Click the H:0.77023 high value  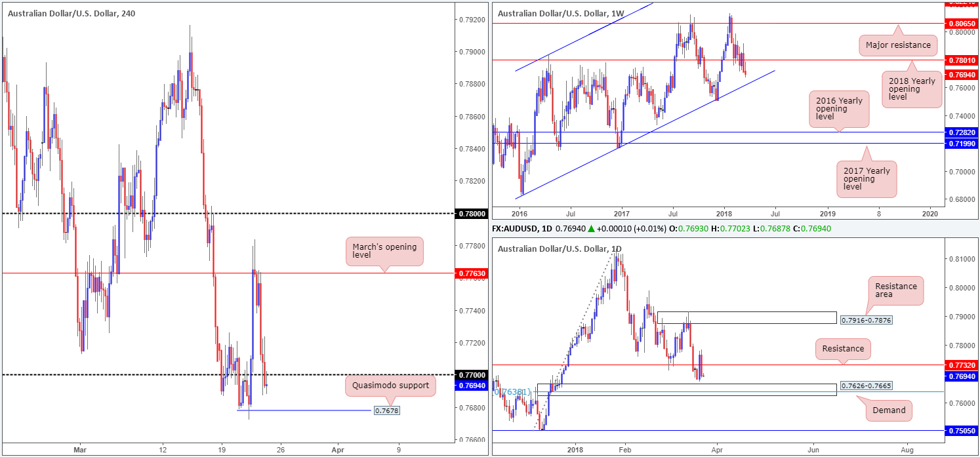(x=731, y=228)
